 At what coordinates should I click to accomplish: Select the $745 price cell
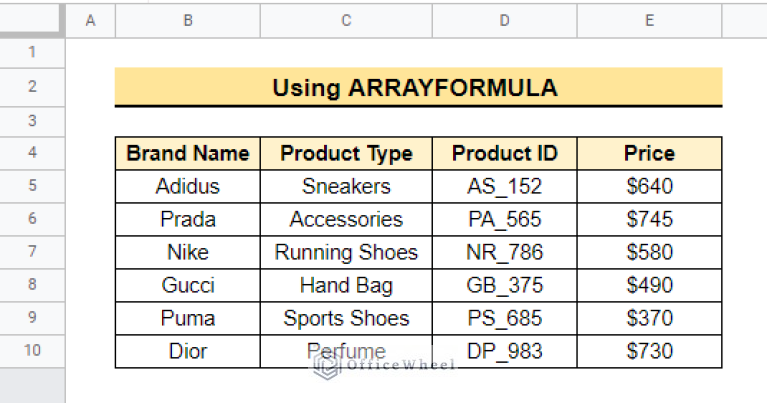click(x=649, y=219)
